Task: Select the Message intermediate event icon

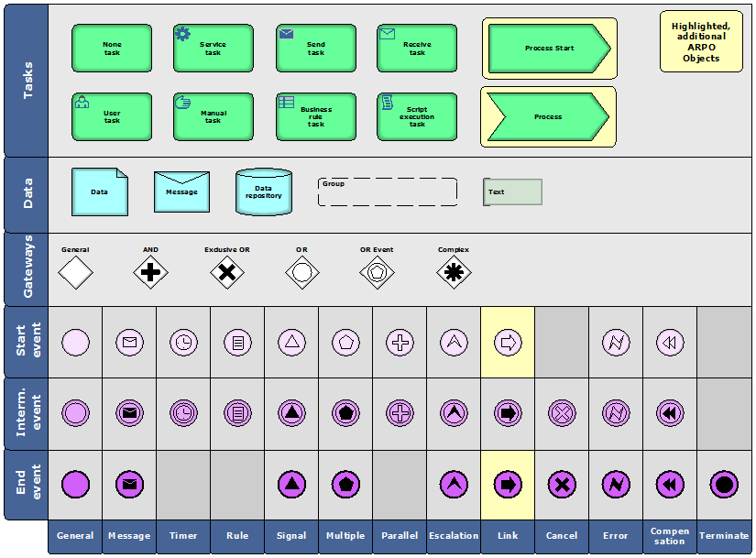Action: click(129, 413)
